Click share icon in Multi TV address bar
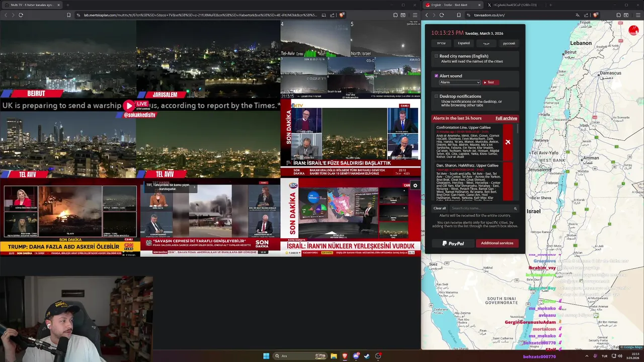The width and height of the screenshot is (644, 362). click(x=333, y=15)
